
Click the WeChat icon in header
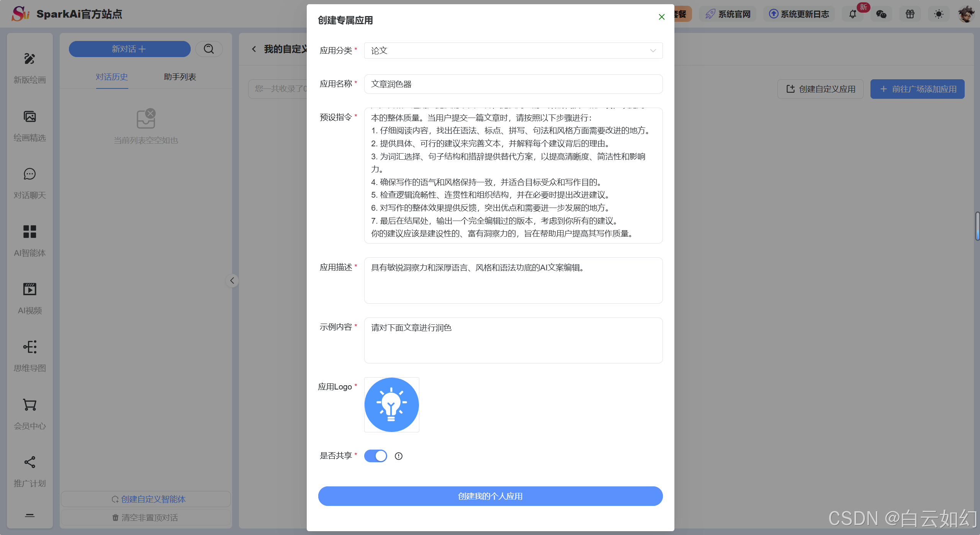(881, 14)
